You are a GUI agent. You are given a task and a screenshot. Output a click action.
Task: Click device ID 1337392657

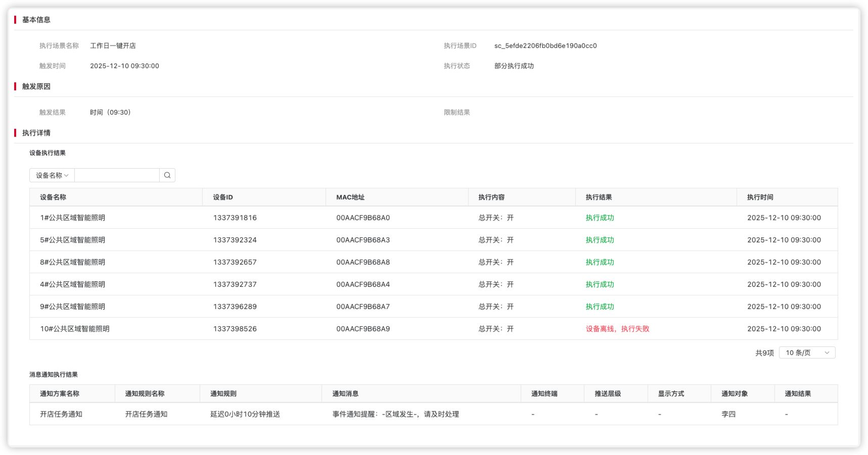(235, 262)
